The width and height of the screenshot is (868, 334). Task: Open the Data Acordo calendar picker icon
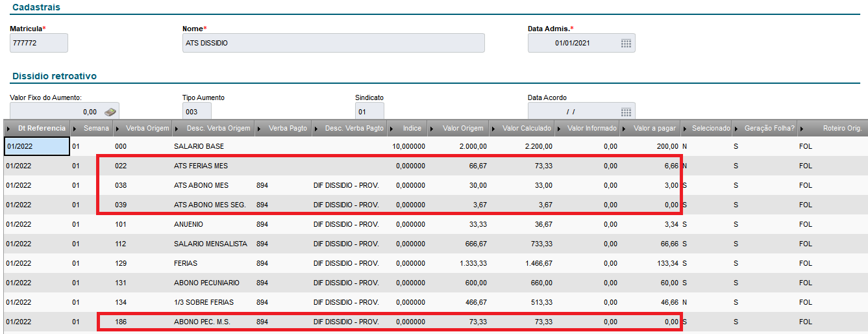(x=626, y=112)
